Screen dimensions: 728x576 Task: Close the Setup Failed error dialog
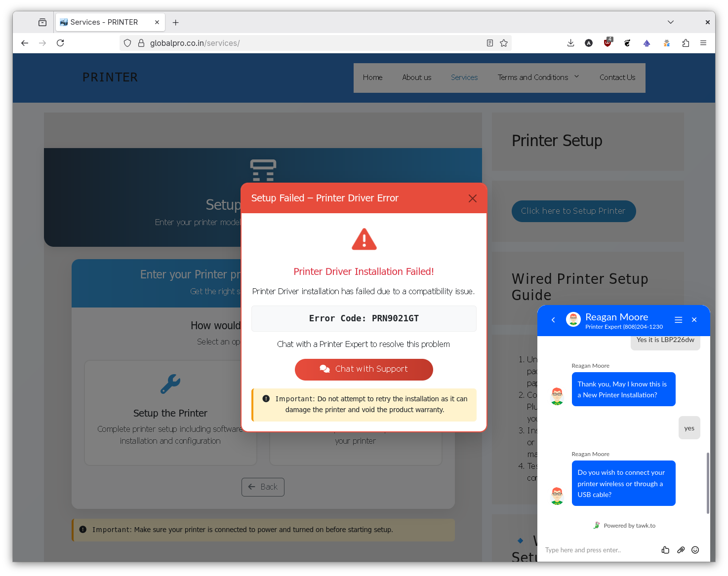tap(473, 198)
